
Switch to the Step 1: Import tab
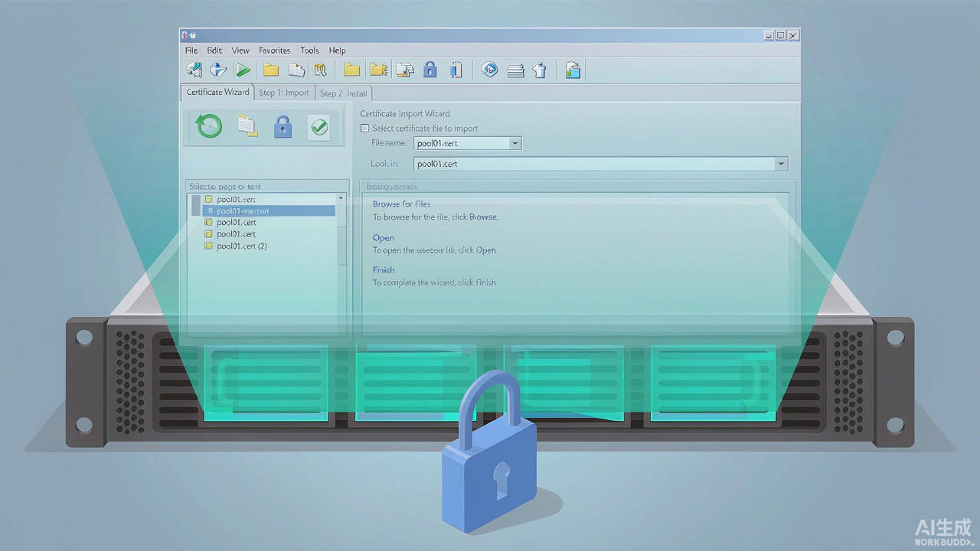(284, 93)
